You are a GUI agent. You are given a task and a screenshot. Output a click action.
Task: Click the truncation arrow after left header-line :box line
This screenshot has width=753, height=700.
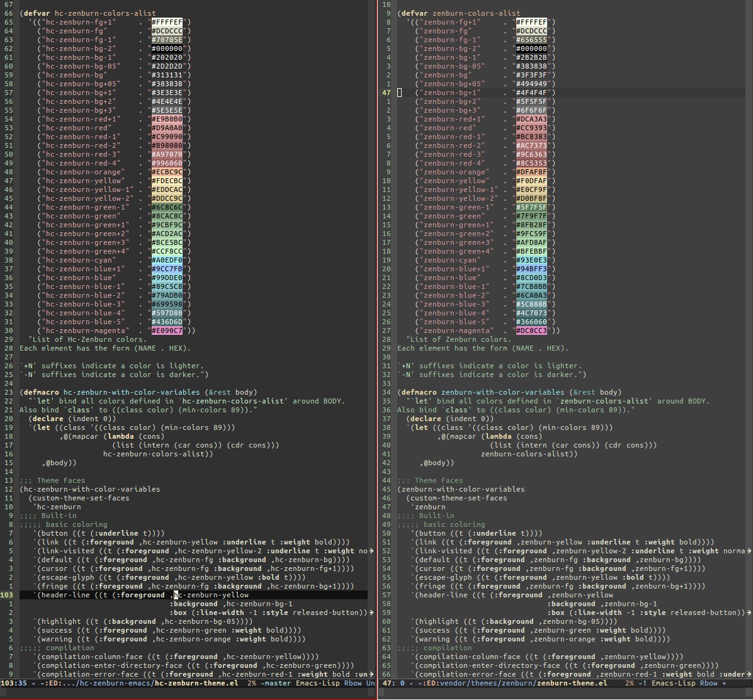(371, 612)
